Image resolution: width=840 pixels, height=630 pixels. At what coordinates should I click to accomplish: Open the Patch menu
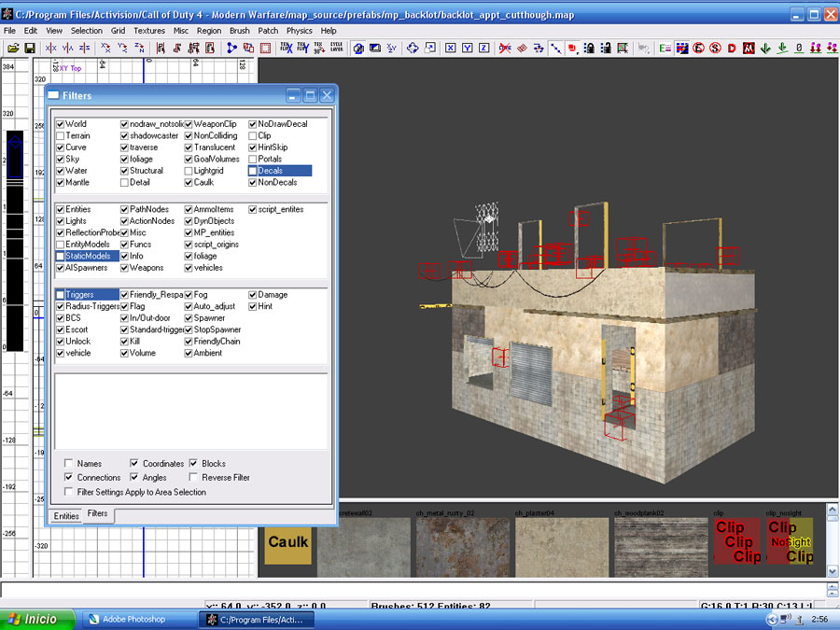click(268, 31)
